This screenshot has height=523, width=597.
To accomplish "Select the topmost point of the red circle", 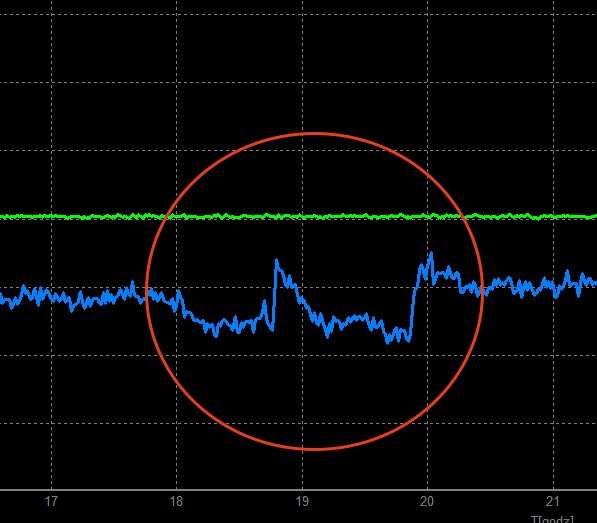I will (313, 133).
